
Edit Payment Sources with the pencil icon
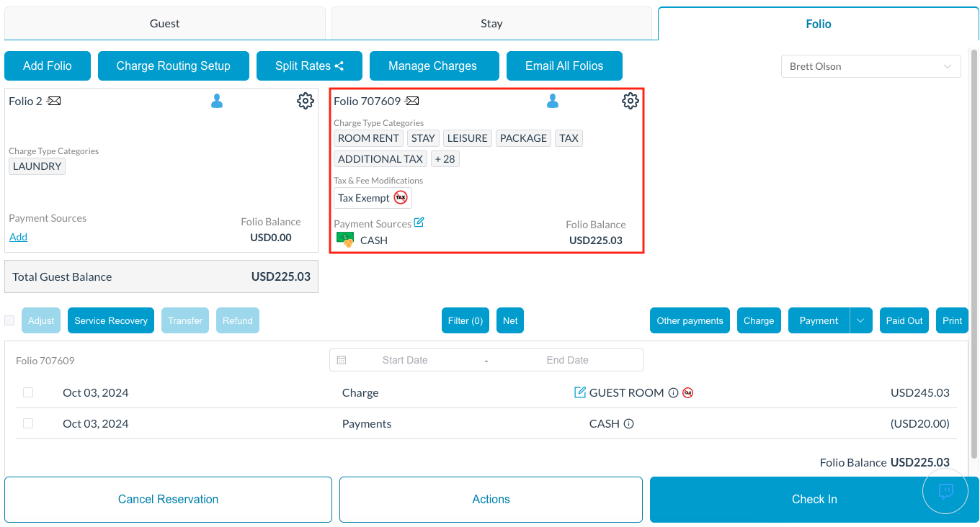pyautogui.click(x=419, y=223)
